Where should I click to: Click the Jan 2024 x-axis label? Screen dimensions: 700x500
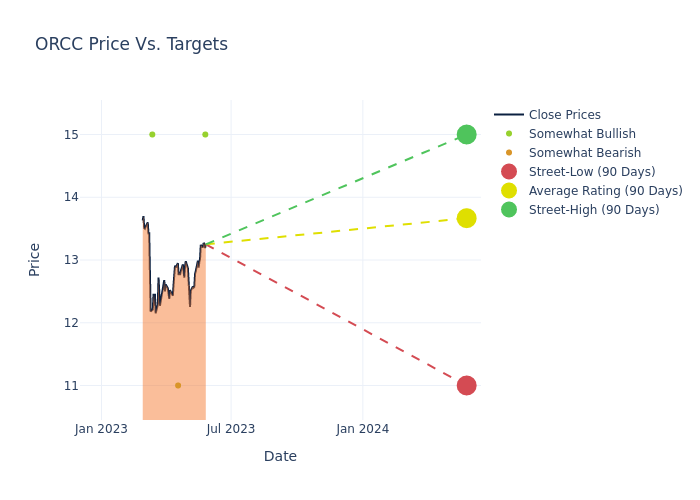click(x=362, y=429)
